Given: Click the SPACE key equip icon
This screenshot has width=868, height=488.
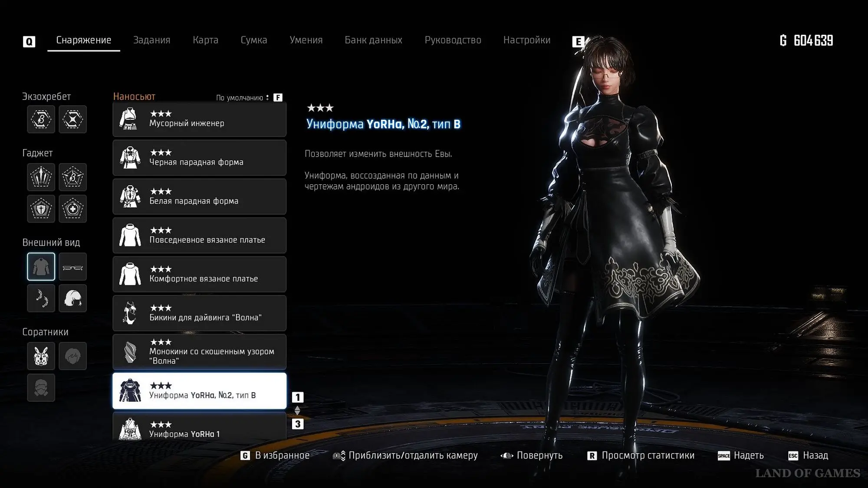Looking at the screenshot, I should pyautogui.click(x=724, y=455).
